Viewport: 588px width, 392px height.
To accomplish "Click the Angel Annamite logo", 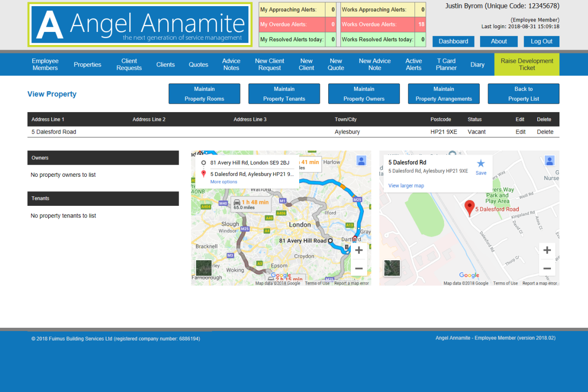I will pos(140,24).
